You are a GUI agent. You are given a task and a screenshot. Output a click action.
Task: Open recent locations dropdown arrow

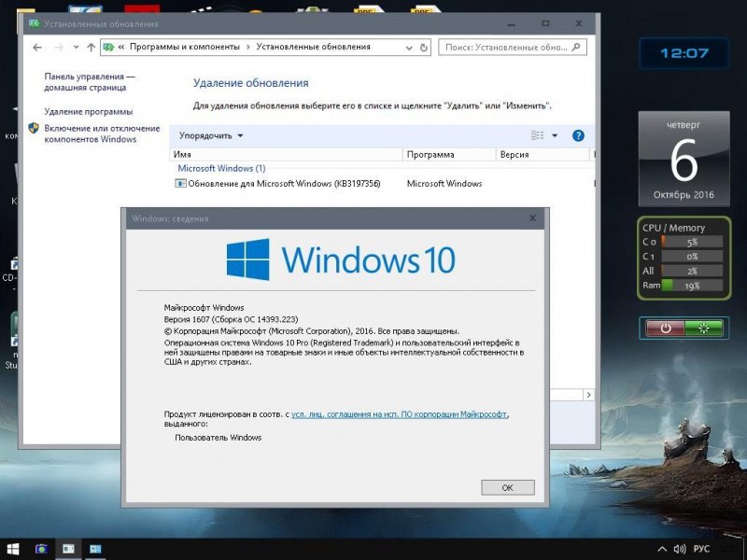point(76,48)
